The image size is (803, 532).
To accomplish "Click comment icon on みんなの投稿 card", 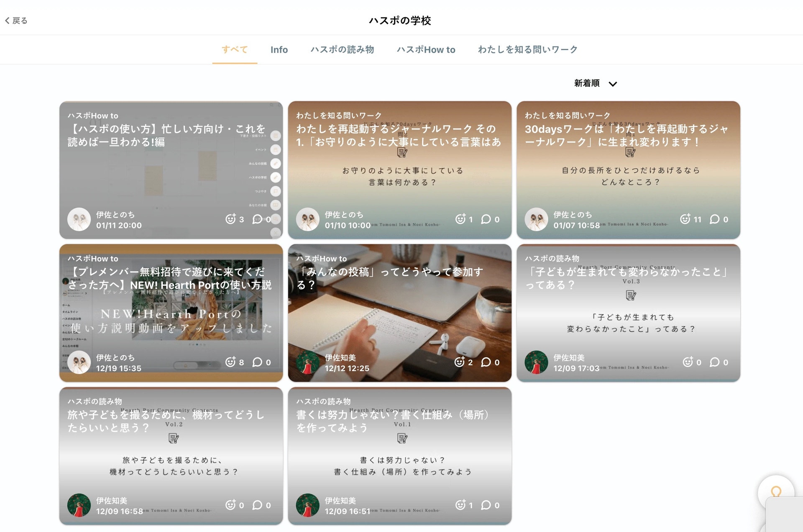I will (486, 362).
